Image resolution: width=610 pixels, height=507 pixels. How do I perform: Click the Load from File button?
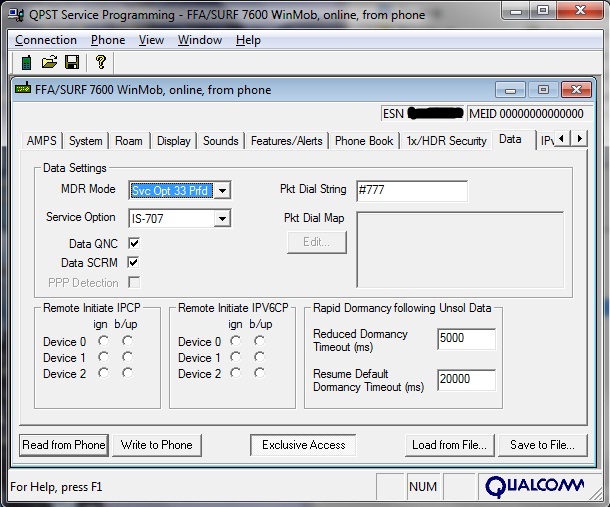point(450,444)
